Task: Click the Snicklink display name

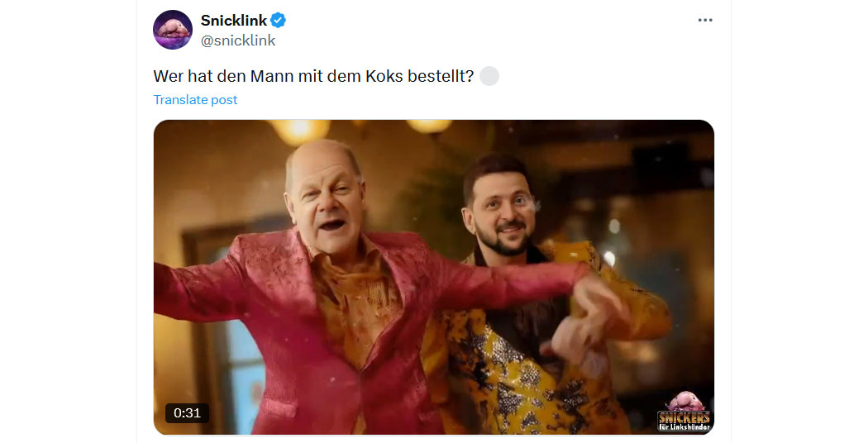Action: pos(234,21)
